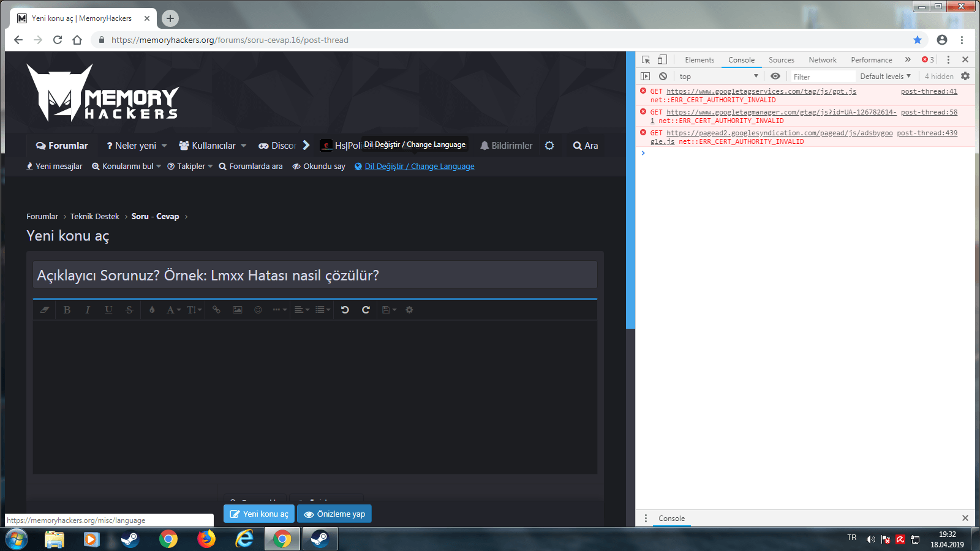
Task: Expand the Kullanıcılar dropdown arrow
Action: tap(244, 146)
